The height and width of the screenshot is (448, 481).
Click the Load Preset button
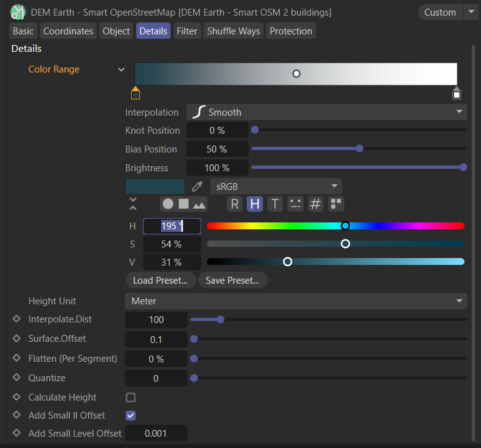pos(161,280)
